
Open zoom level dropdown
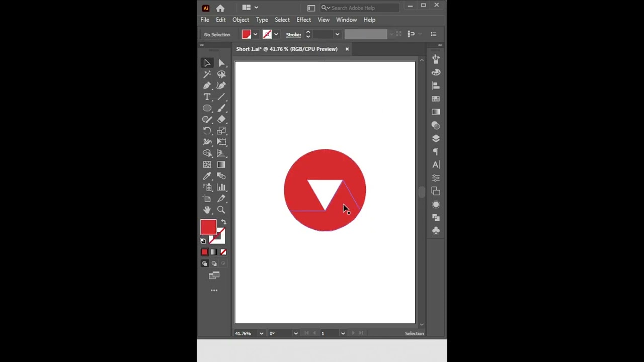(261, 333)
